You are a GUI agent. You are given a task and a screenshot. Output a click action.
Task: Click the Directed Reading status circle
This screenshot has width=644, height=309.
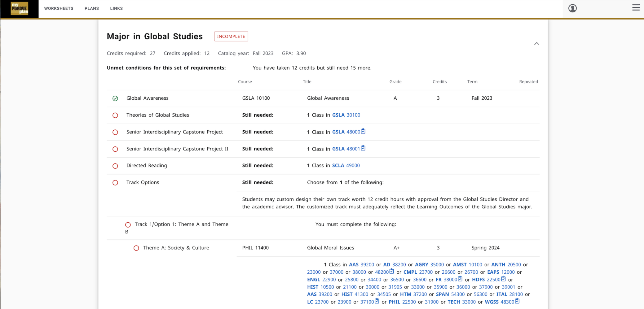point(115,166)
